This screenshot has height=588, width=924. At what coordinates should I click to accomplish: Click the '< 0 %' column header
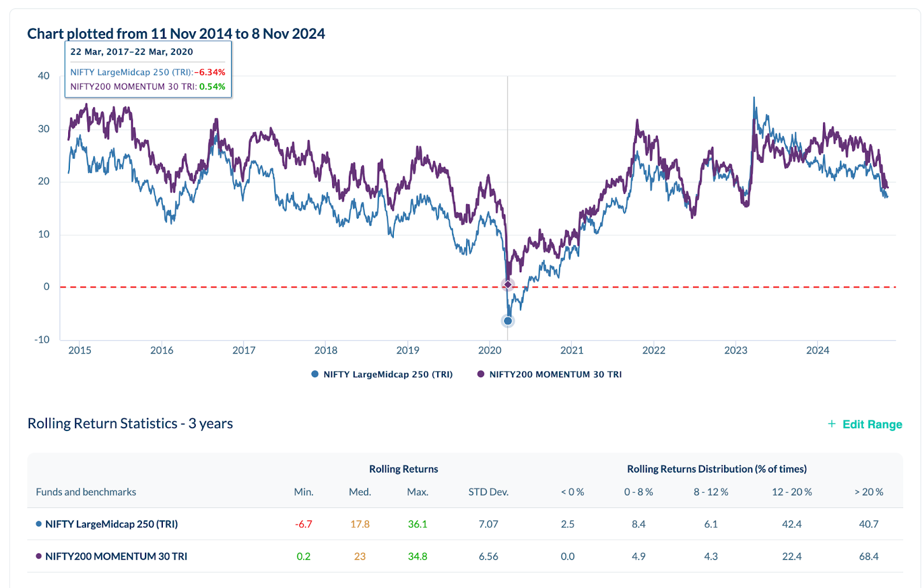click(x=572, y=492)
